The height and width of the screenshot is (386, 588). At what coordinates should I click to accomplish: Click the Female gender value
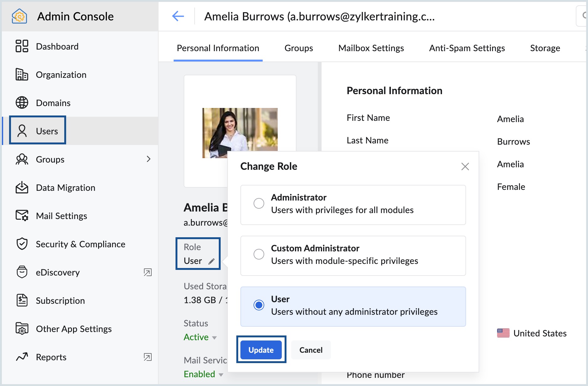pyautogui.click(x=511, y=187)
